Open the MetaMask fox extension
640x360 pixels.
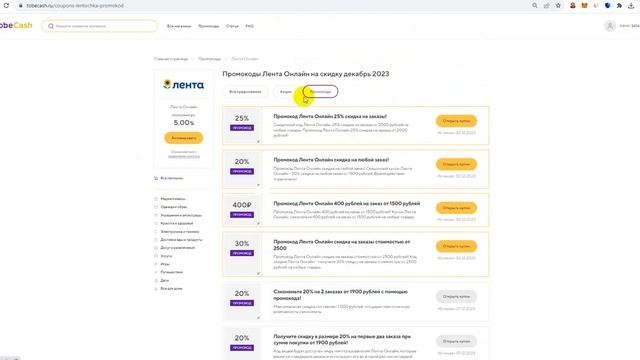tap(584, 6)
